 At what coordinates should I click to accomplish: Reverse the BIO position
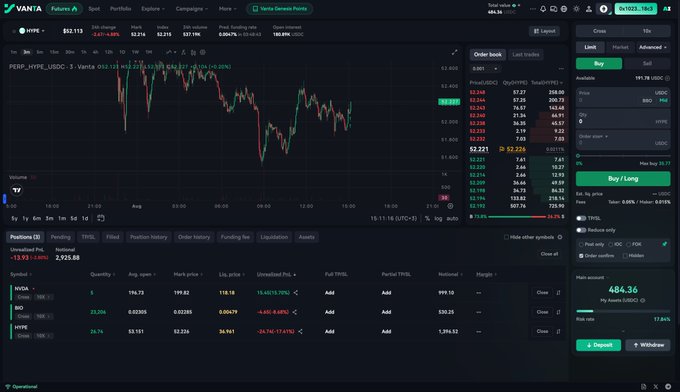[x=558, y=312]
